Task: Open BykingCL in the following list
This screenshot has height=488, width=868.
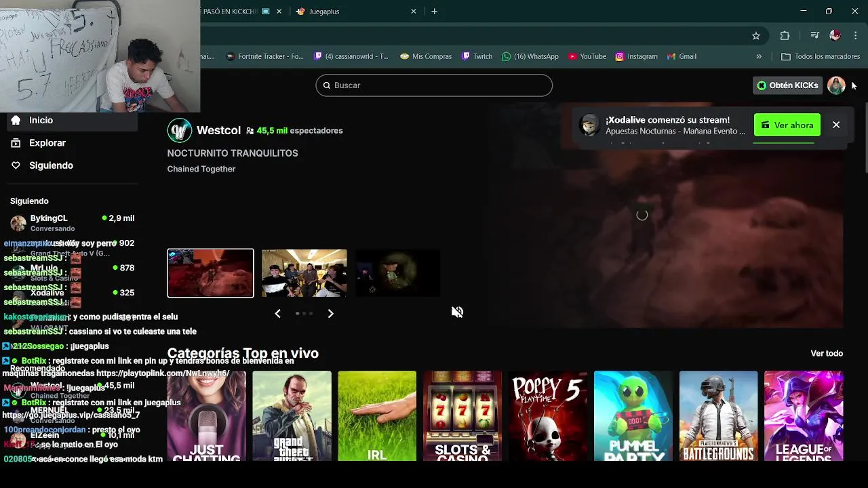Action: tap(72, 223)
